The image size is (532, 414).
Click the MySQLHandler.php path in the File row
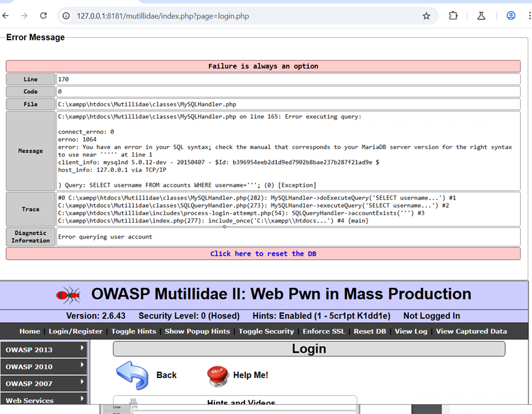coord(147,105)
